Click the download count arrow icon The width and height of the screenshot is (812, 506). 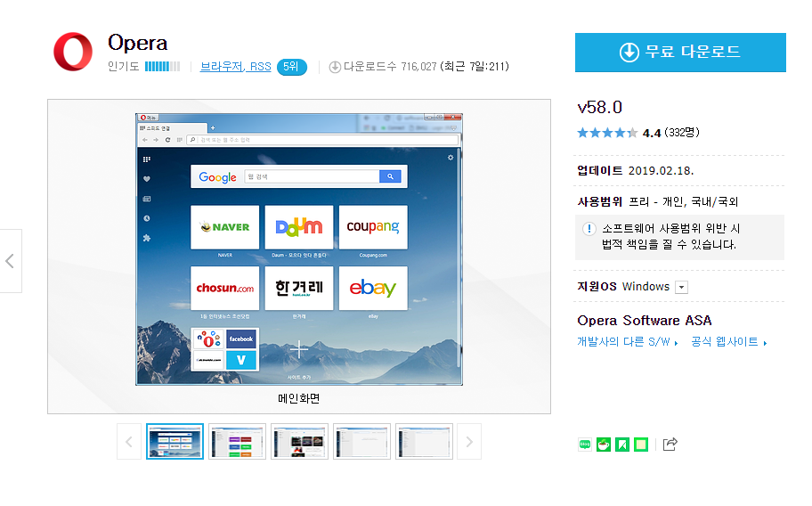(335, 67)
